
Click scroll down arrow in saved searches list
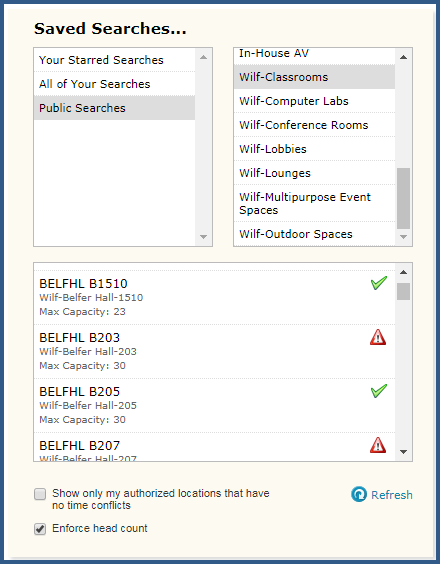(404, 237)
